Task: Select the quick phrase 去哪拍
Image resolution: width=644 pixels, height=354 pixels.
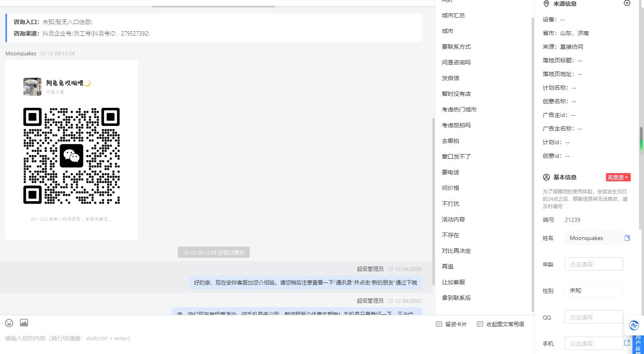Action: pyautogui.click(x=450, y=141)
